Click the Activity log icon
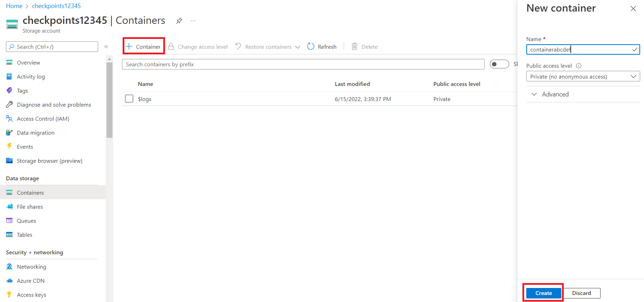The width and height of the screenshot is (644, 302). coord(9,76)
